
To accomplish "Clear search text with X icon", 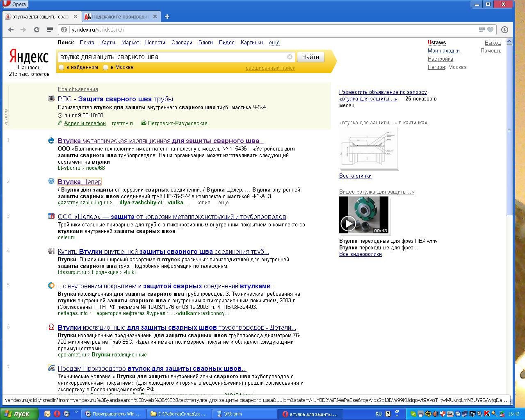I will coord(290,57).
